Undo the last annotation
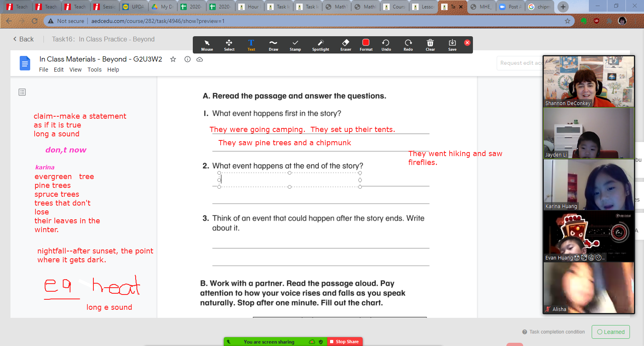 click(386, 45)
